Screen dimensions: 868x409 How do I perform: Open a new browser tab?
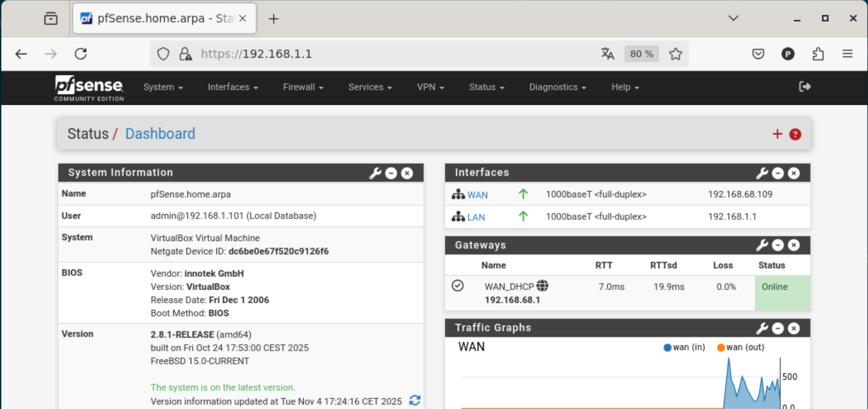tap(273, 19)
